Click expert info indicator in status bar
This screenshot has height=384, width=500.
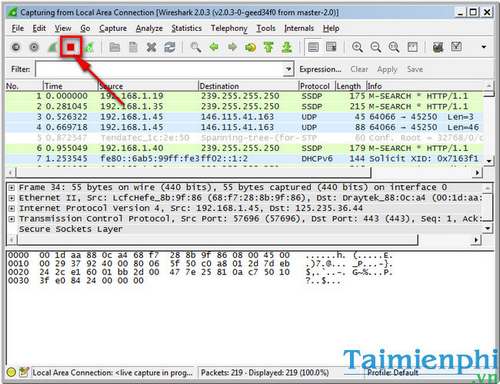tap(11, 372)
